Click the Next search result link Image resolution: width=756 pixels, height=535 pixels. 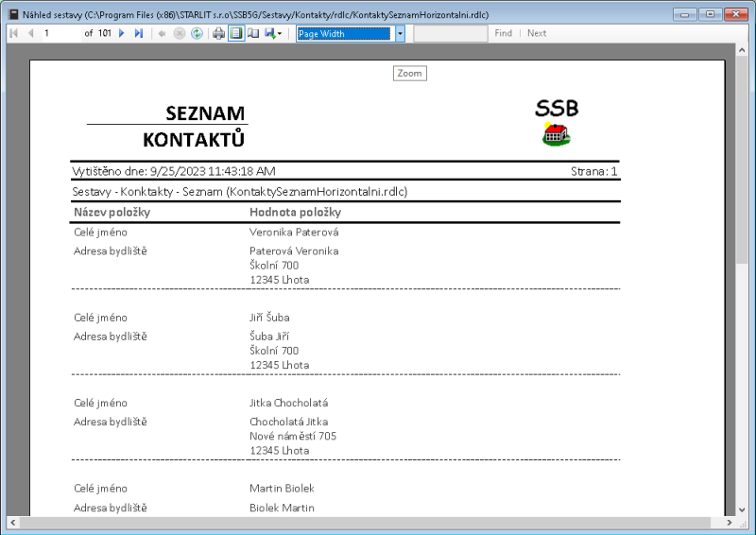[x=537, y=33]
